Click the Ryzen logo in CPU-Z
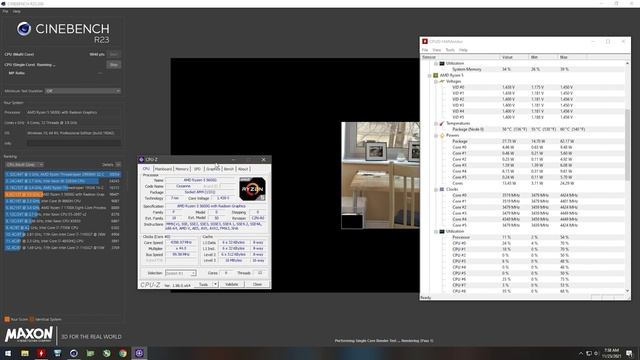Image resolution: width=640 pixels, height=360 pixels. pos(252,189)
